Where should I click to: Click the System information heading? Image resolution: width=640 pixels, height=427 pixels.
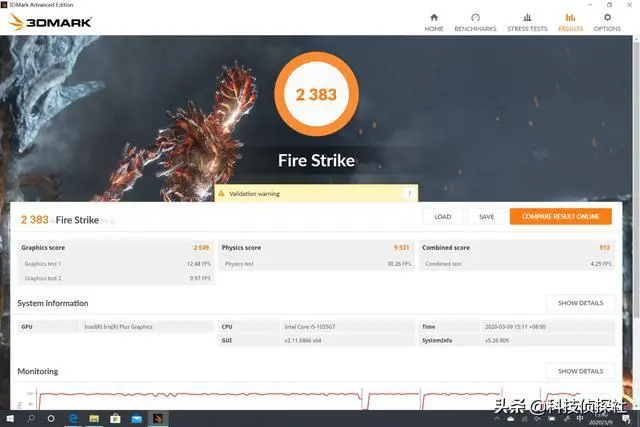click(x=53, y=303)
